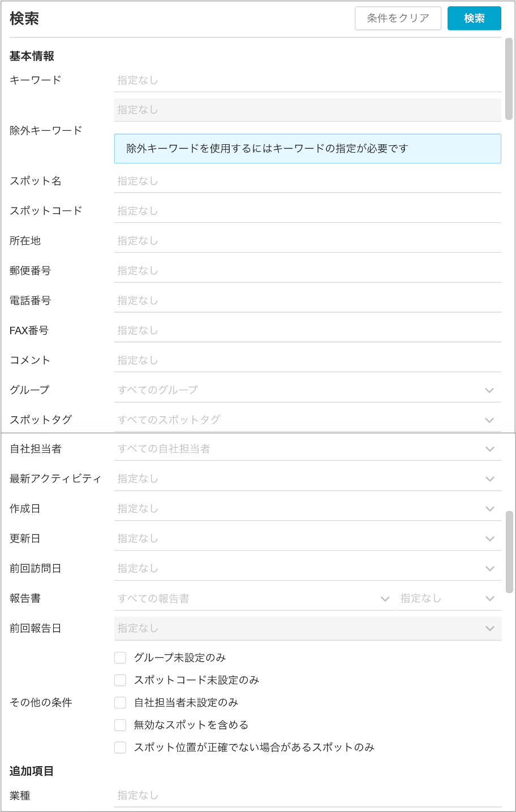The height and width of the screenshot is (812, 516).
Task: Click chevron beside 報告書 指定なし field
Action: pos(489,599)
